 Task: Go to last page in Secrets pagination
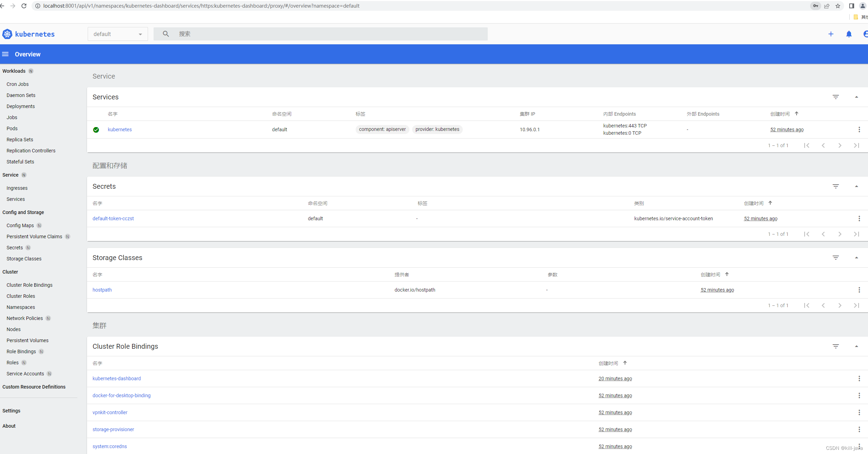(x=857, y=234)
